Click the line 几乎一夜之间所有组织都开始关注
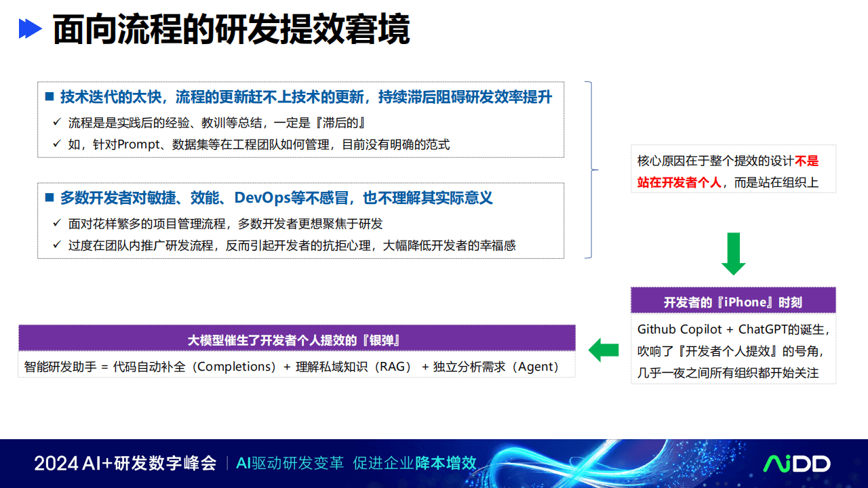This screenshot has height=488, width=868. coord(728,372)
